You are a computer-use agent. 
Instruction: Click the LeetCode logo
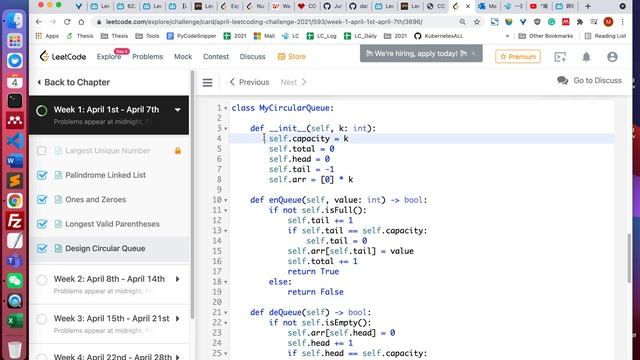coord(63,56)
